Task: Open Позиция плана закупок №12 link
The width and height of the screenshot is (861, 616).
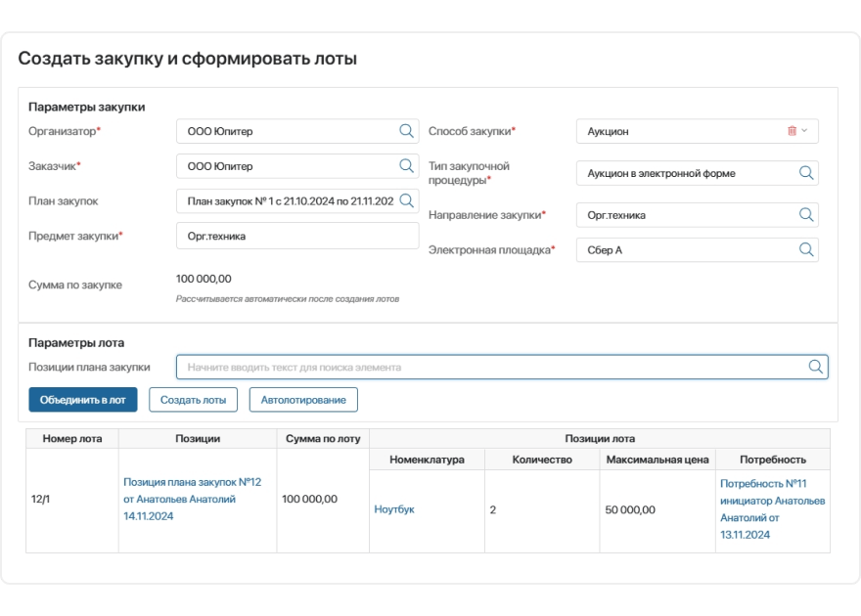Action: click(192, 499)
